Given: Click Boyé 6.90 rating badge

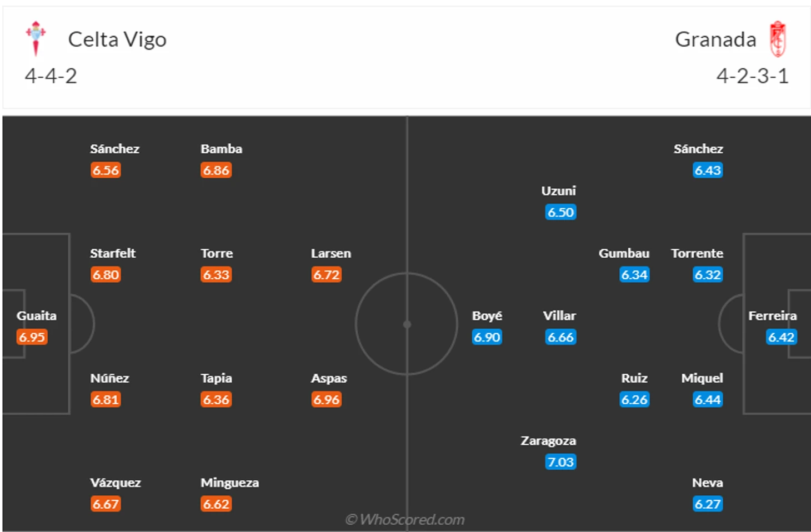Looking at the screenshot, I should 487,337.
